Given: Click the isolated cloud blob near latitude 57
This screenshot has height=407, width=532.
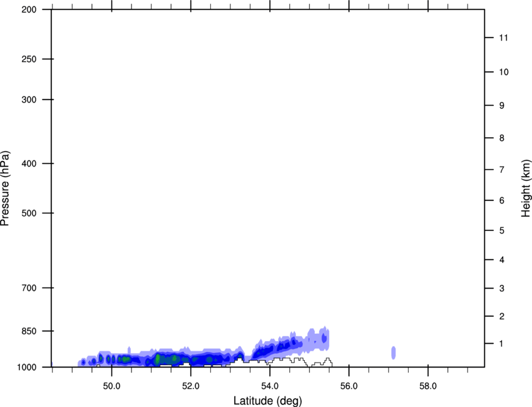Looking at the screenshot, I should (x=393, y=353).
